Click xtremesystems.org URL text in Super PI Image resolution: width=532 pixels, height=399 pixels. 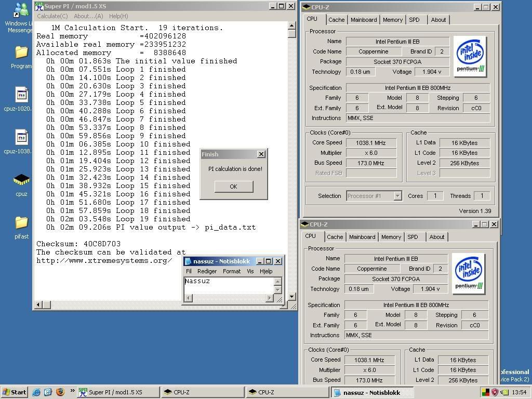[104, 261]
